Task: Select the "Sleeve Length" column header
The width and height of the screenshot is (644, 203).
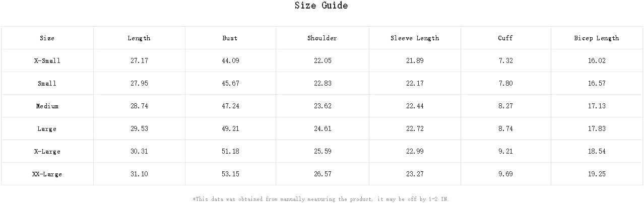Action: pos(415,38)
